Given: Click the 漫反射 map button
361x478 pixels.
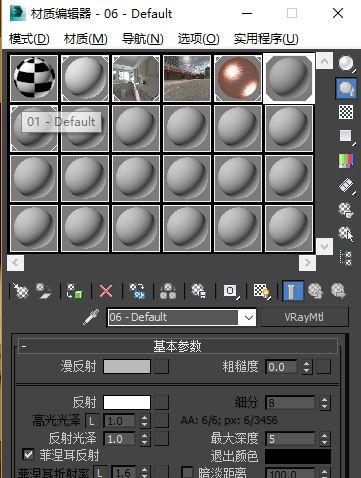Looking at the screenshot, I should point(162,367).
